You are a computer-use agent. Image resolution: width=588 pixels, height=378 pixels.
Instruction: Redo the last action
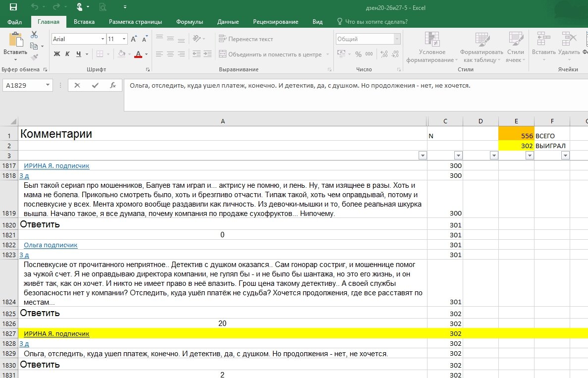pyautogui.click(x=56, y=7)
